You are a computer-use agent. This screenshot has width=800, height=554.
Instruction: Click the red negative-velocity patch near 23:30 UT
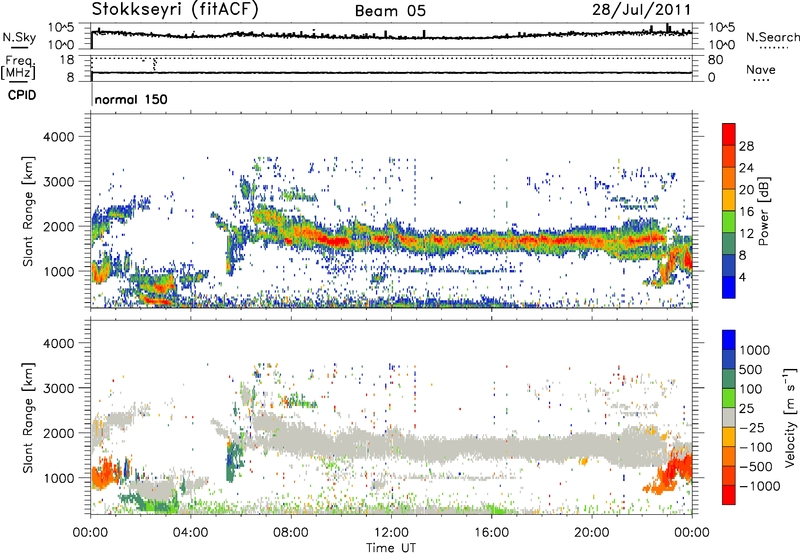(x=681, y=467)
